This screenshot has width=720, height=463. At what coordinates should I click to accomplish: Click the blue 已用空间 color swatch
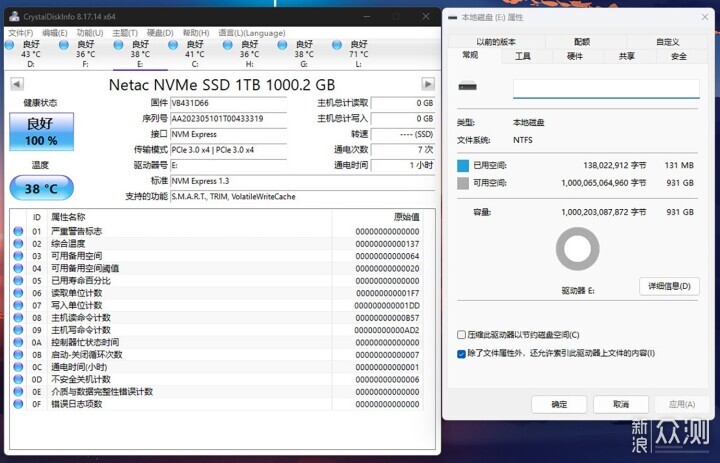pyautogui.click(x=463, y=166)
